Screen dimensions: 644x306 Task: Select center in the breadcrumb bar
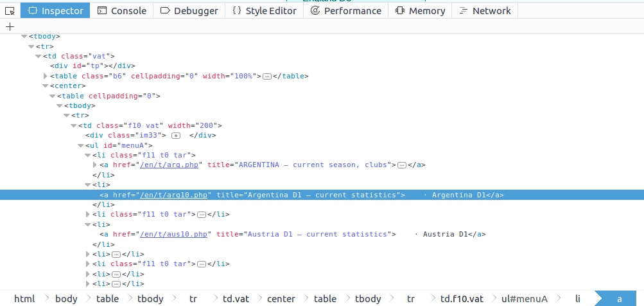[281, 299]
